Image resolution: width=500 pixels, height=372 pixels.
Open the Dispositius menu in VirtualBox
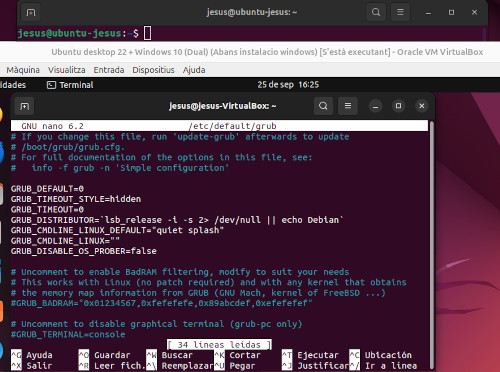(153, 70)
